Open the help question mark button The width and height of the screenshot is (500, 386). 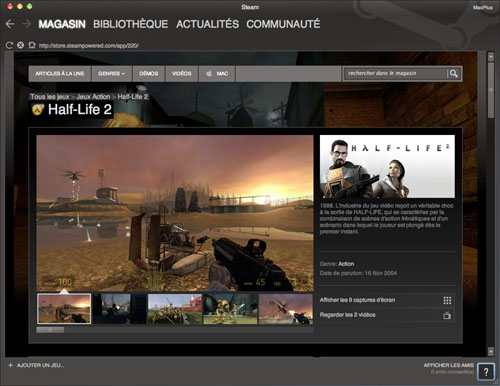[x=486, y=371]
